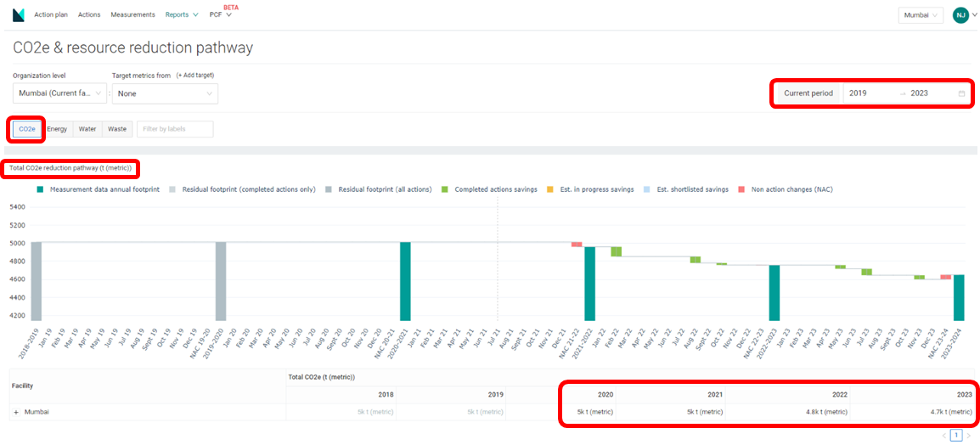Click the + Add target link
Image resolution: width=980 pixels, height=445 pixels.
pos(195,75)
